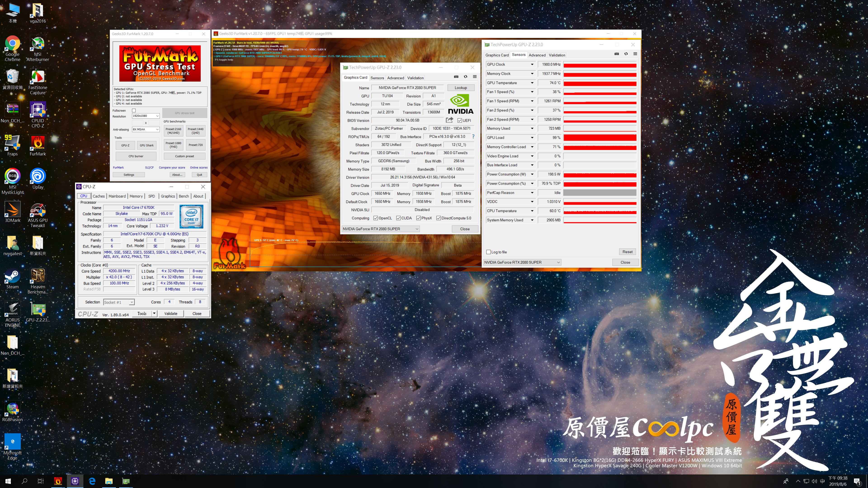
Task: Switch to the SPD tab in CPU-Z
Action: [x=152, y=196]
